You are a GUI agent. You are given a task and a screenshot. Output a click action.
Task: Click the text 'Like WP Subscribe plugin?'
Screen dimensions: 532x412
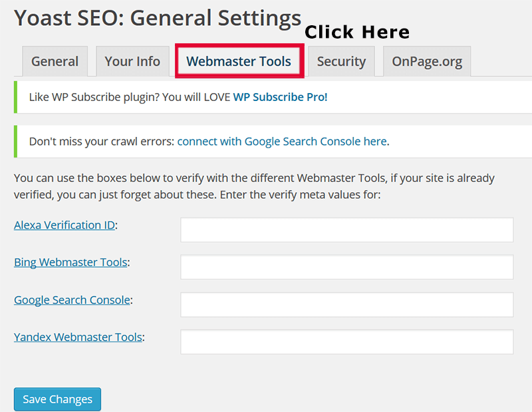94,97
